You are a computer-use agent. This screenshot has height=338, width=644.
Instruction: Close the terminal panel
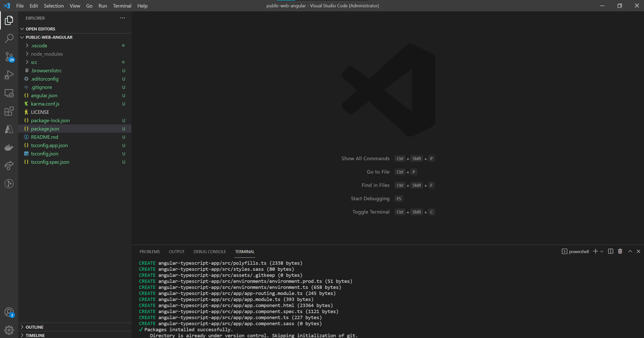[638, 251]
